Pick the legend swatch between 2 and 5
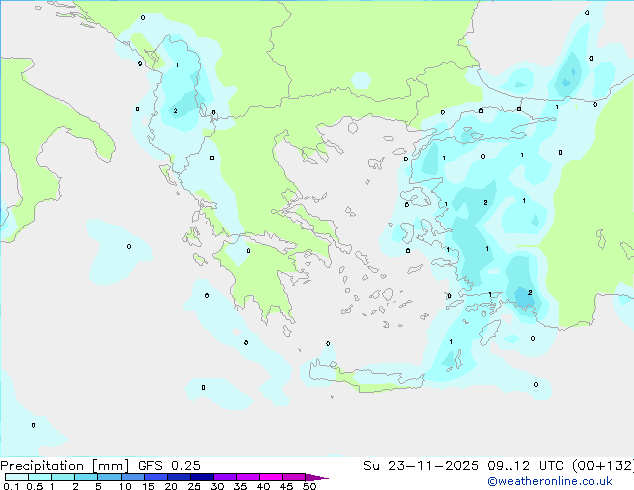 [x=86, y=477]
